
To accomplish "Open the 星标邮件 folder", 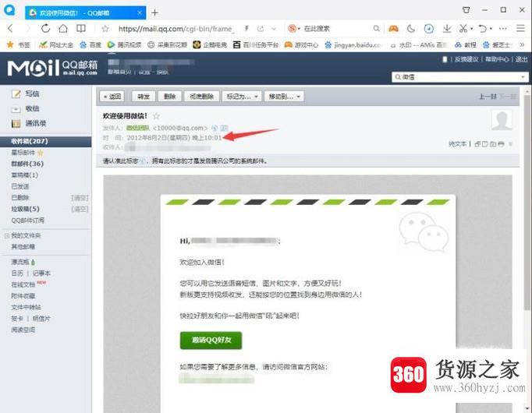I will [x=23, y=153].
